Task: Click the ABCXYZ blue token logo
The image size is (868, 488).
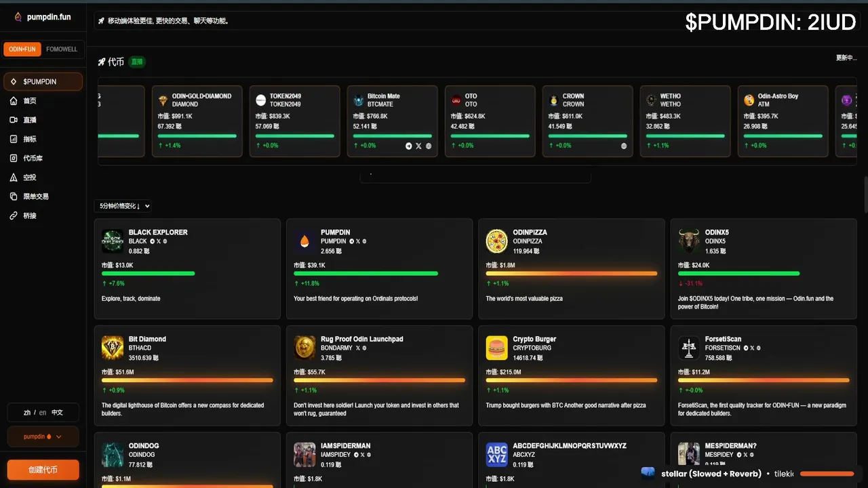Action: pyautogui.click(x=496, y=455)
